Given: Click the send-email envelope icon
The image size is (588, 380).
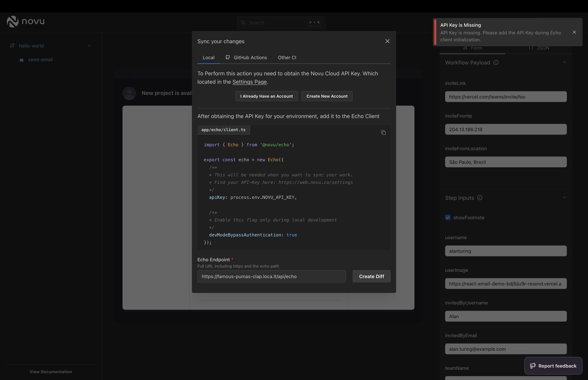Looking at the screenshot, I should tap(22, 60).
